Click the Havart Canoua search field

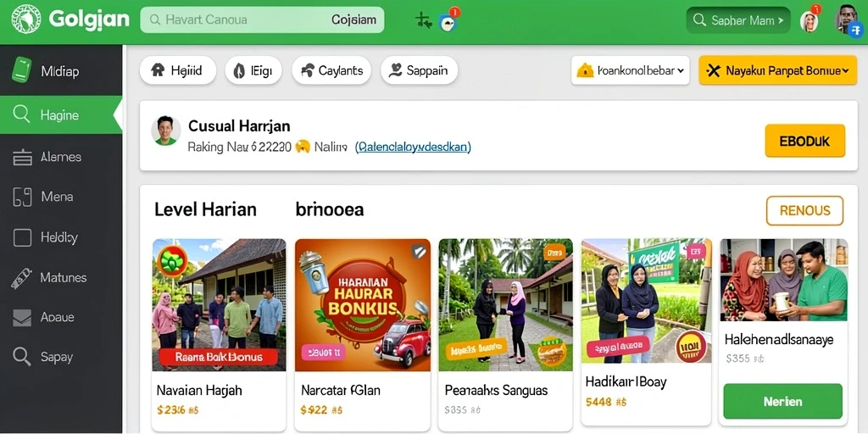click(x=262, y=20)
